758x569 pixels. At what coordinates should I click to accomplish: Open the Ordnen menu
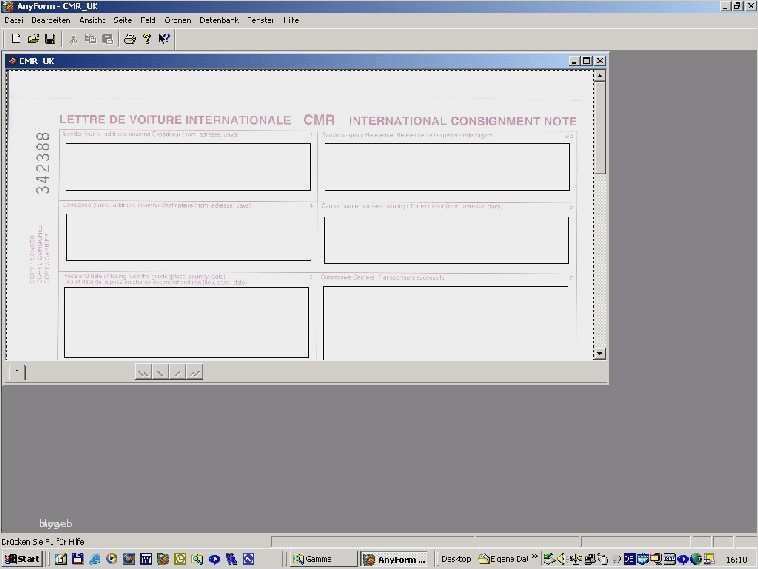177,20
